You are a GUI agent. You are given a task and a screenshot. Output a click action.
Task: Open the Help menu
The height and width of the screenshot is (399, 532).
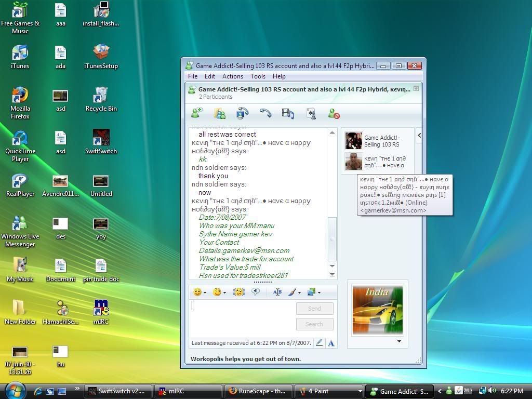coord(279,76)
